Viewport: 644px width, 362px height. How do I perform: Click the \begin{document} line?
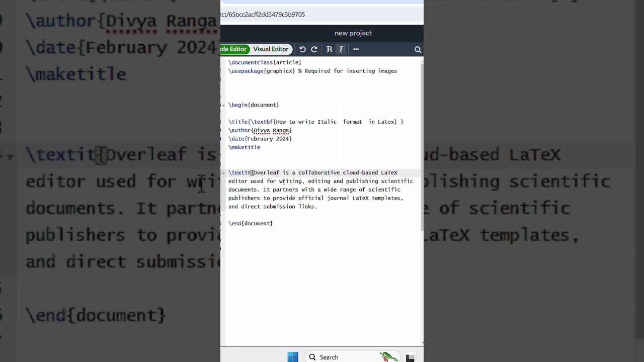pyautogui.click(x=254, y=105)
